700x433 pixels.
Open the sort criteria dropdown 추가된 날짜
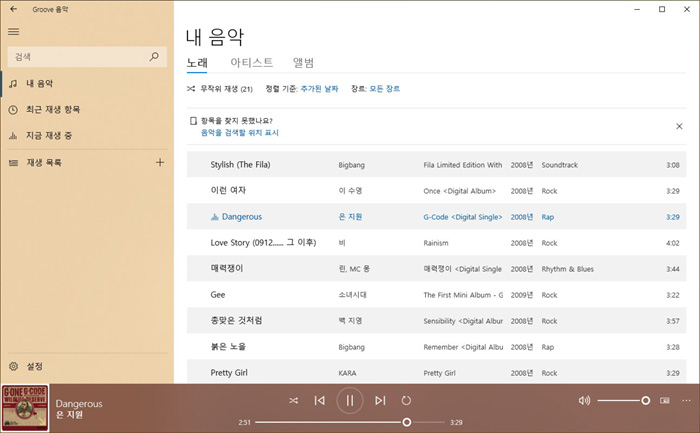(320, 89)
